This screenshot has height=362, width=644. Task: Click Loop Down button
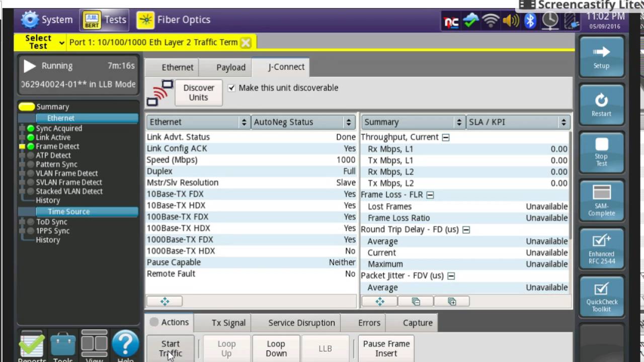coord(276,348)
